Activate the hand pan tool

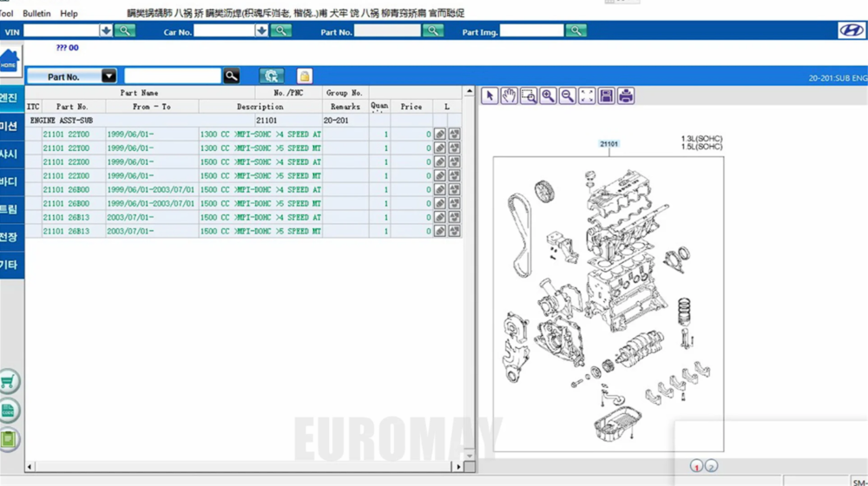coord(509,95)
